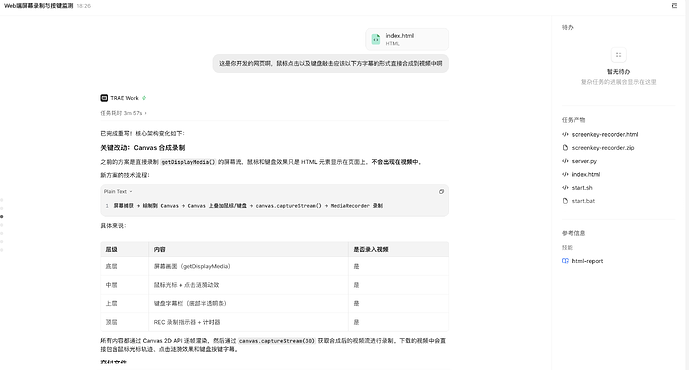Open screenkey-recorder.zip from task outputs
This screenshot has height=370, width=689.
602,148
